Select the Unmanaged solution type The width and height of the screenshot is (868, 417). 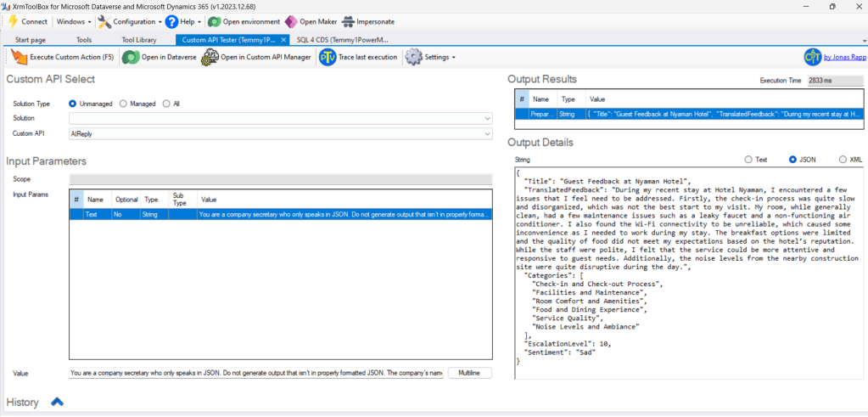click(x=72, y=104)
